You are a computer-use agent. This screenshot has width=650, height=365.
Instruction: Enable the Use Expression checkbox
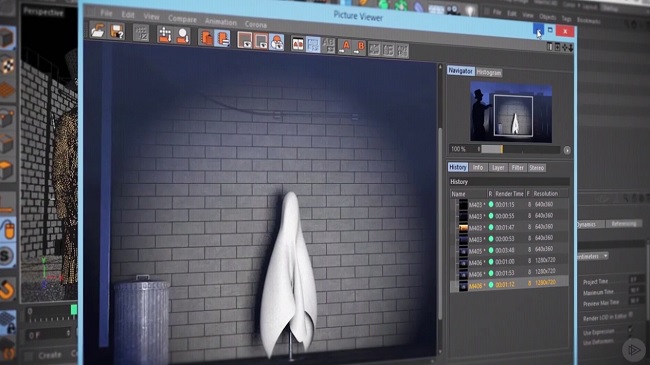tap(631, 330)
